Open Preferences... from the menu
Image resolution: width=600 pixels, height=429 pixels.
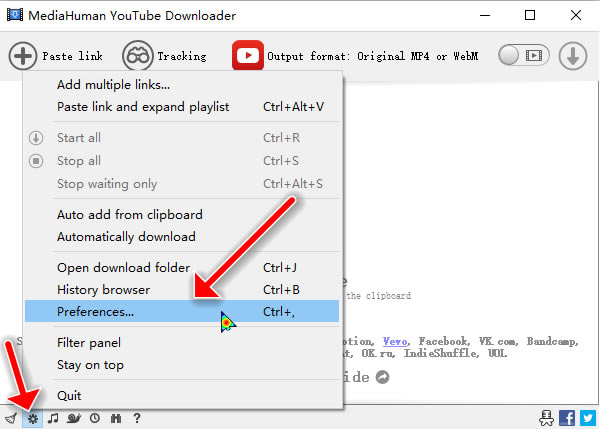182,311
